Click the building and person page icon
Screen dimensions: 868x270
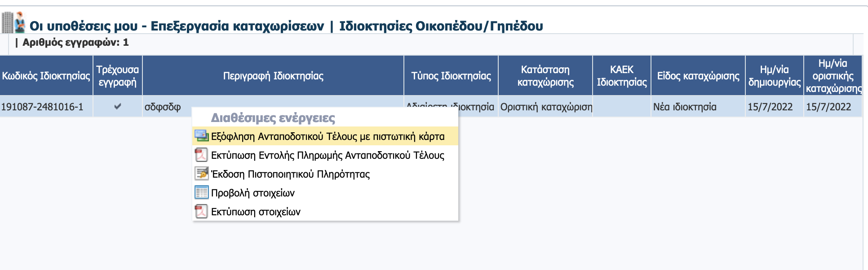point(13,23)
